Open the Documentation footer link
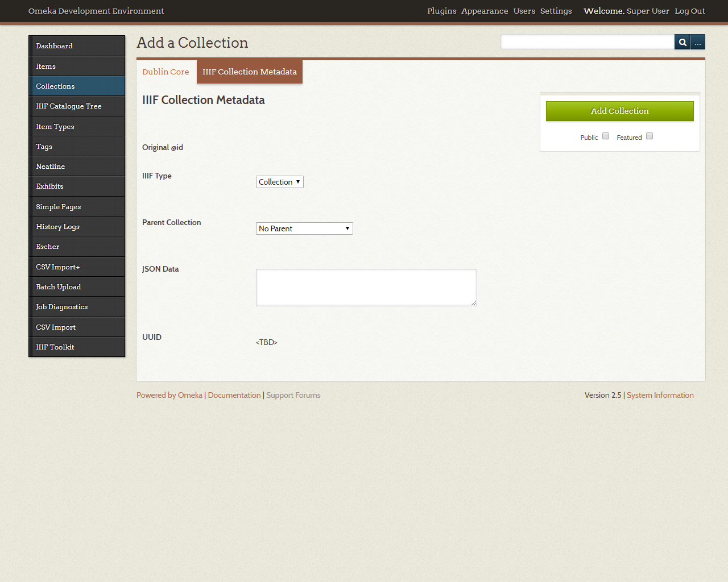 [234, 395]
